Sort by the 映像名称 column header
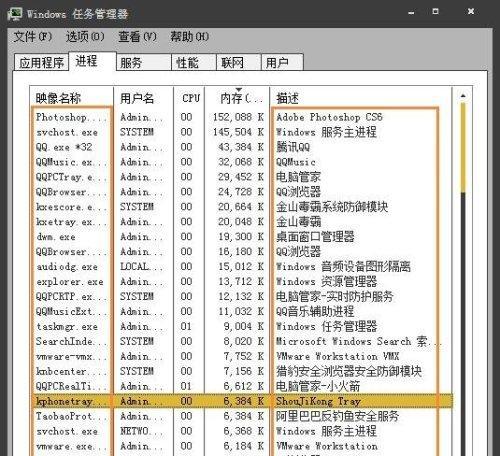500x456 pixels. (72, 98)
